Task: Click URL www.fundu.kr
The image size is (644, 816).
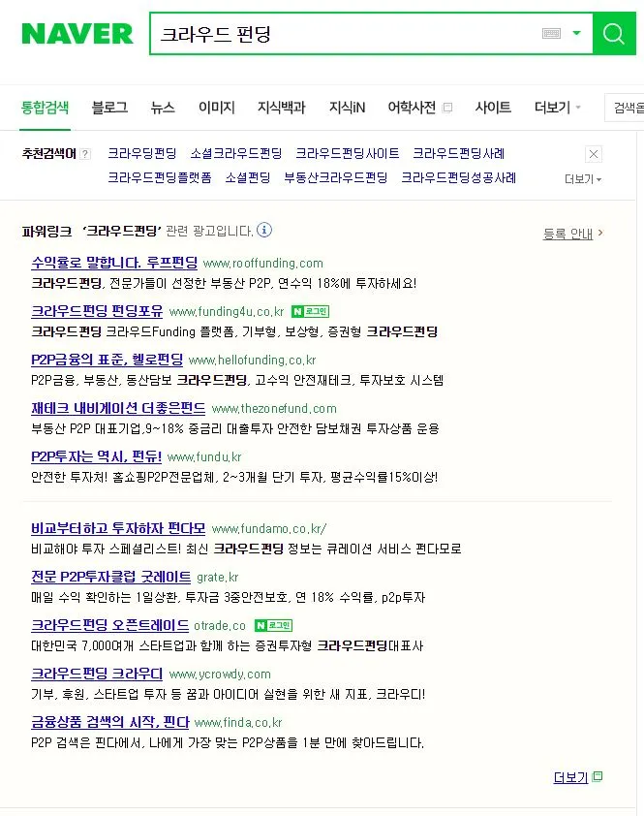Action: (x=204, y=456)
